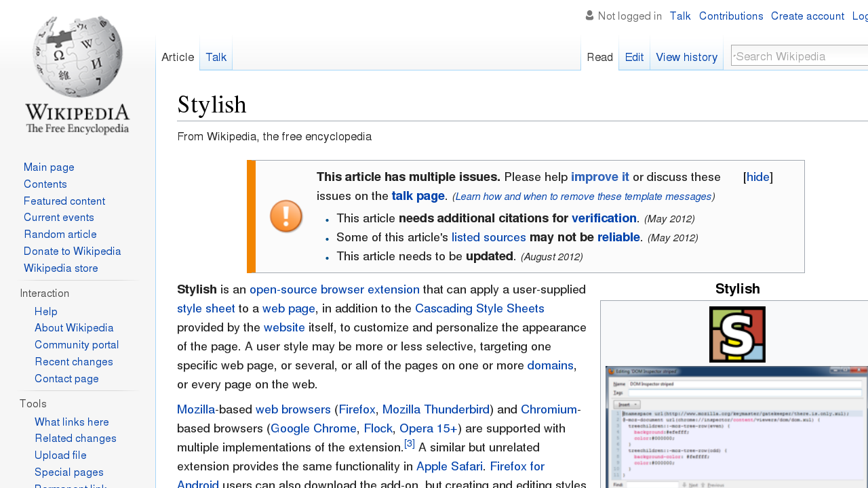Open Help in the sidebar

click(x=46, y=312)
